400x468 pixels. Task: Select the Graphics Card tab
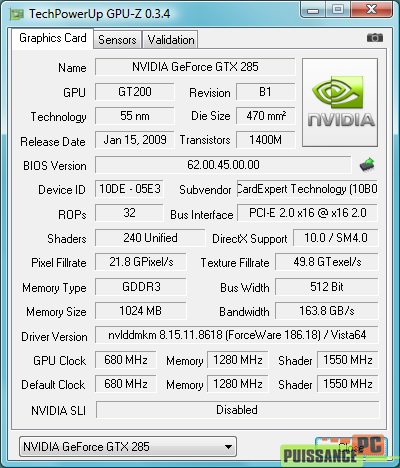53,38
